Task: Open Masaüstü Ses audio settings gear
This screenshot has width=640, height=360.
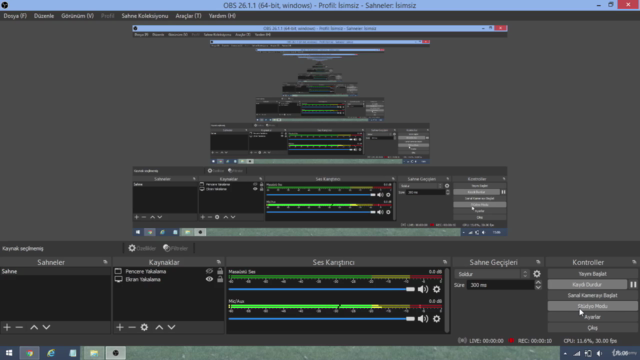Action: click(437, 289)
